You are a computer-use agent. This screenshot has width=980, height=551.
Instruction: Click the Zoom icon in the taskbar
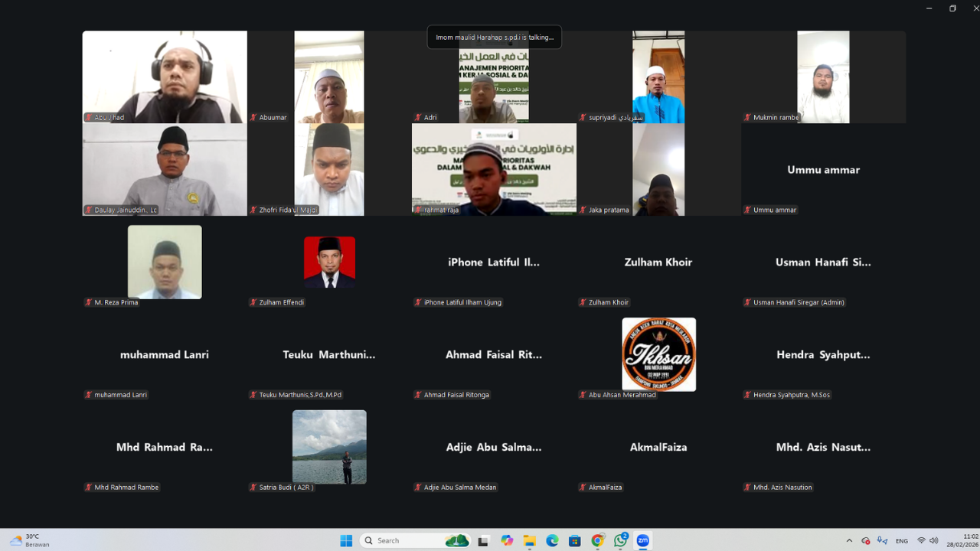click(x=643, y=540)
